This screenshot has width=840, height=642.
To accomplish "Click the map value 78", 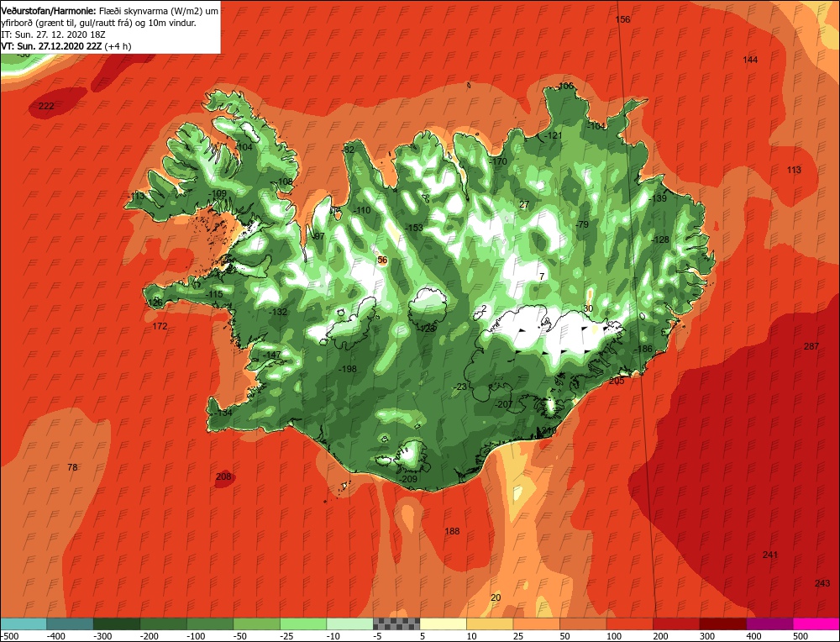I will [72, 467].
